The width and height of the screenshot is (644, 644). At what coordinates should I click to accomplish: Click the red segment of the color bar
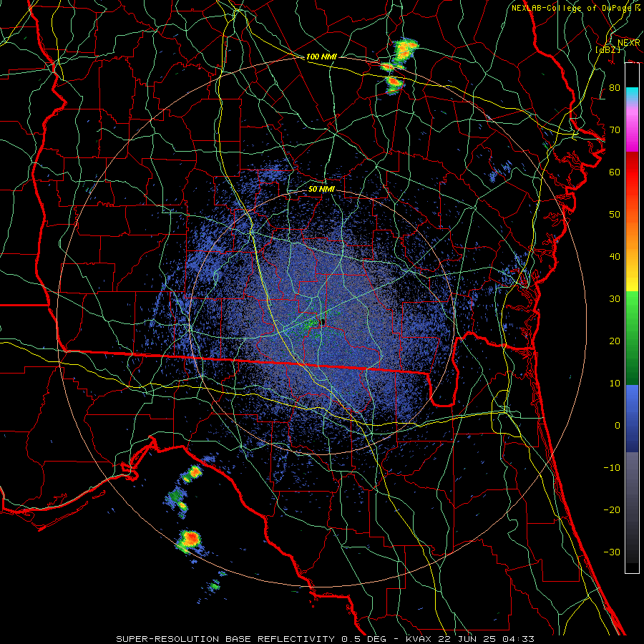(632, 172)
